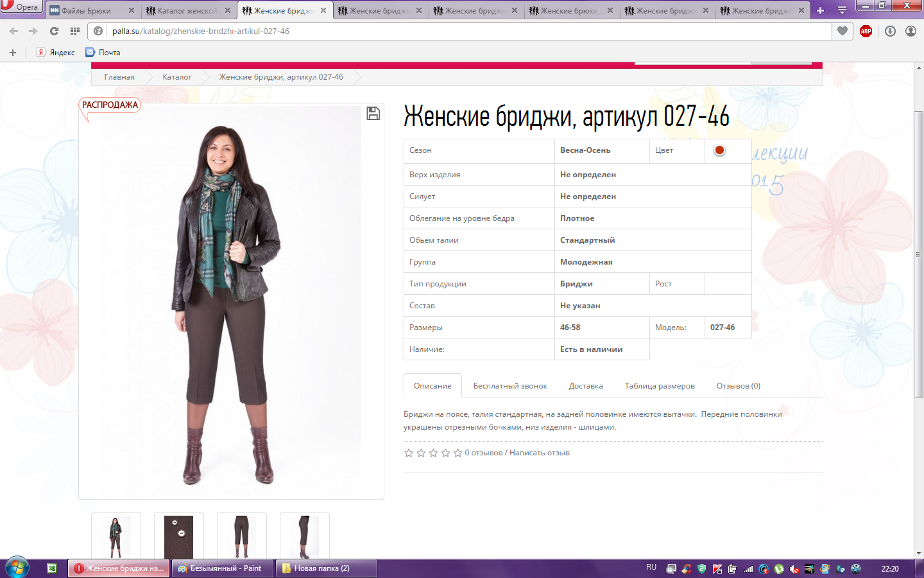Open the Opera menu button
Screen dimensions: 924x578
(21, 6)
